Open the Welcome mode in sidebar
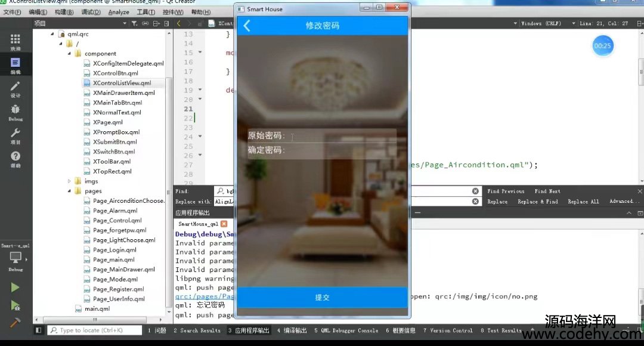Image resolution: width=644 pixels, height=346 pixels. click(15, 42)
